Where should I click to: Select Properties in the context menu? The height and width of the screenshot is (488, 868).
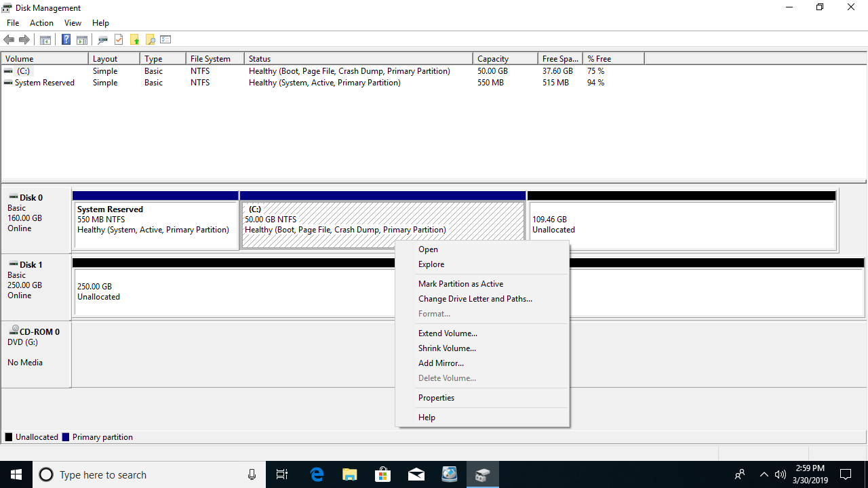click(x=436, y=398)
